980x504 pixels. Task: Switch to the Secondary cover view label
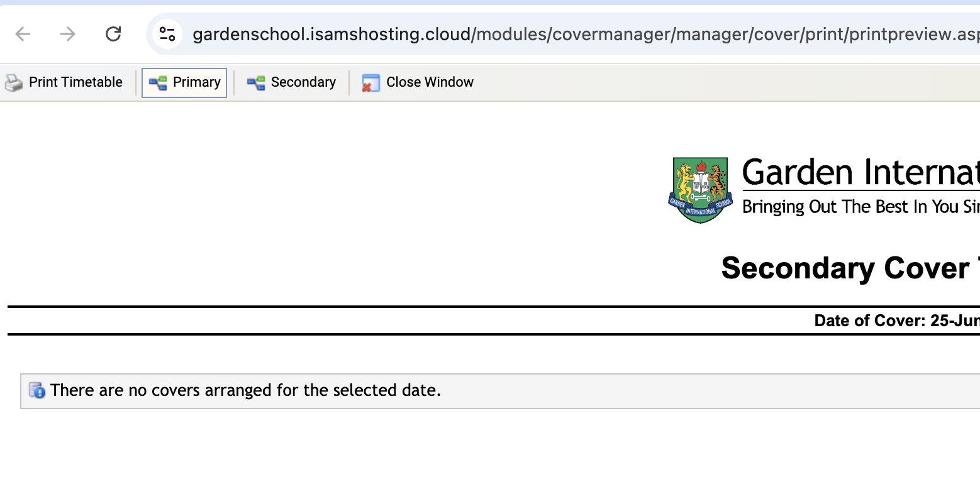click(303, 82)
